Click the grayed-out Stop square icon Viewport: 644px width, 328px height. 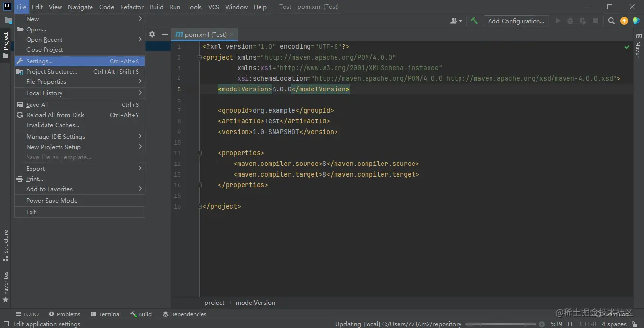(x=596, y=21)
